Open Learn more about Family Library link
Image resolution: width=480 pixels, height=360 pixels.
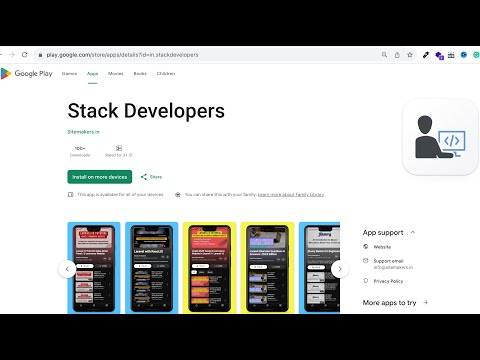(291, 194)
